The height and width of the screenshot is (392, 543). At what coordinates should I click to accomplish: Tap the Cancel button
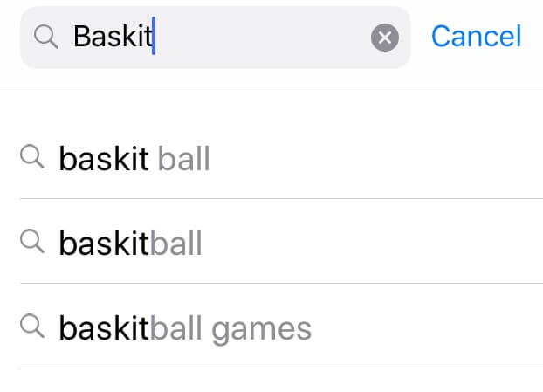point(476,37)
